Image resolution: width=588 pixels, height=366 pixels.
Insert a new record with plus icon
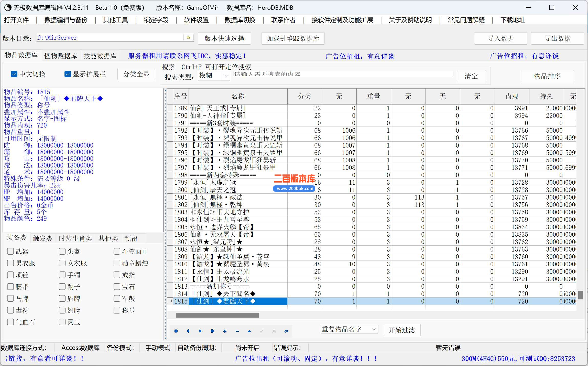pos(225,331)
